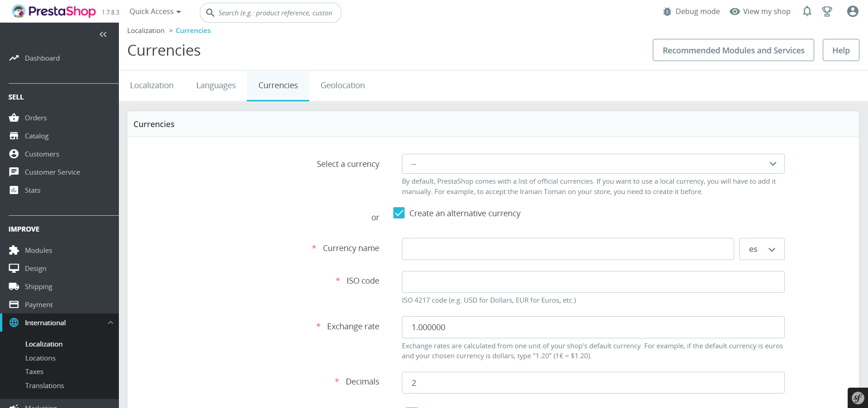The width and height of the screenshot is (868, 408).
Task: Click the Shipping truck icon
Action: [14, 286]
